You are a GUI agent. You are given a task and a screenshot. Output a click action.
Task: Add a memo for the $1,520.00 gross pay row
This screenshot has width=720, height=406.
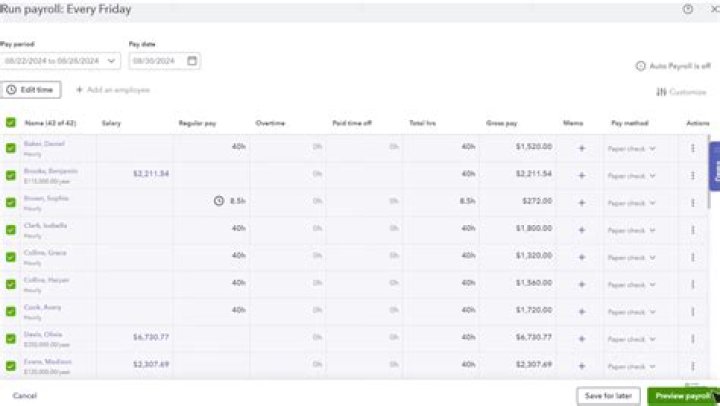[581, 148]
